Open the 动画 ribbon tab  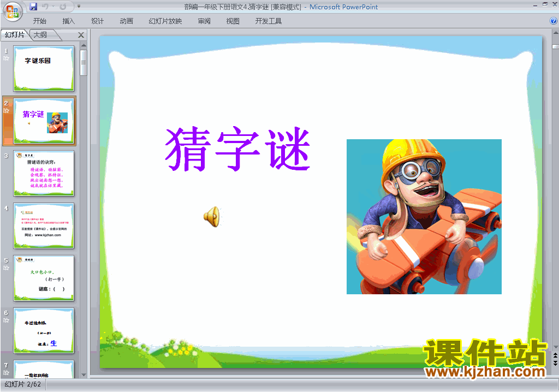coord(126,21)
